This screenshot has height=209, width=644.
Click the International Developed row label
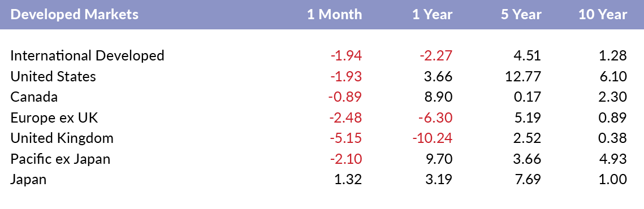(87, 56)
